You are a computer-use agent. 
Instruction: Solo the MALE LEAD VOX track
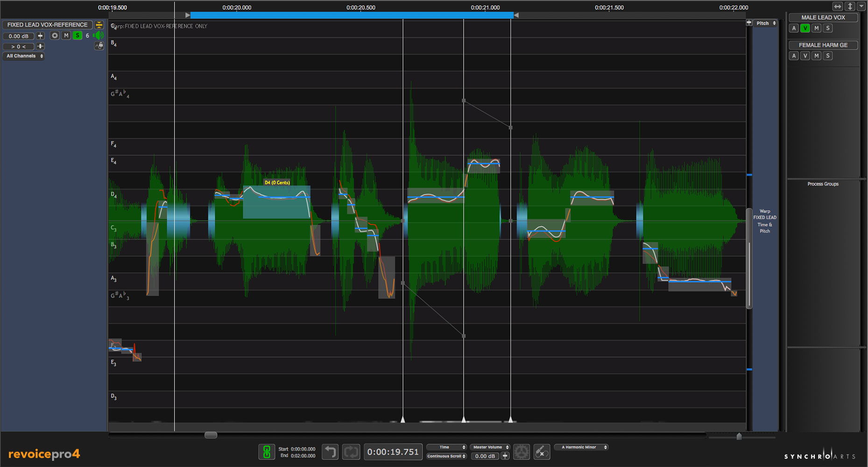828,28
